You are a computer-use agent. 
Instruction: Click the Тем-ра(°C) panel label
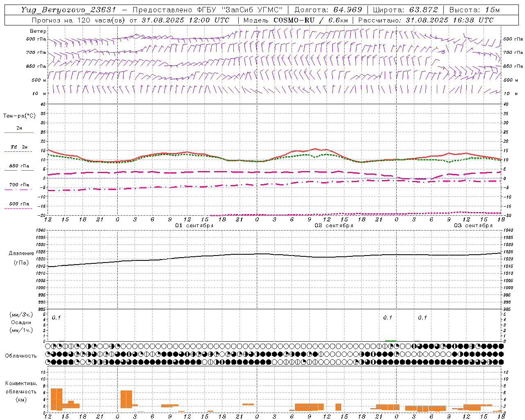(19, 116)
